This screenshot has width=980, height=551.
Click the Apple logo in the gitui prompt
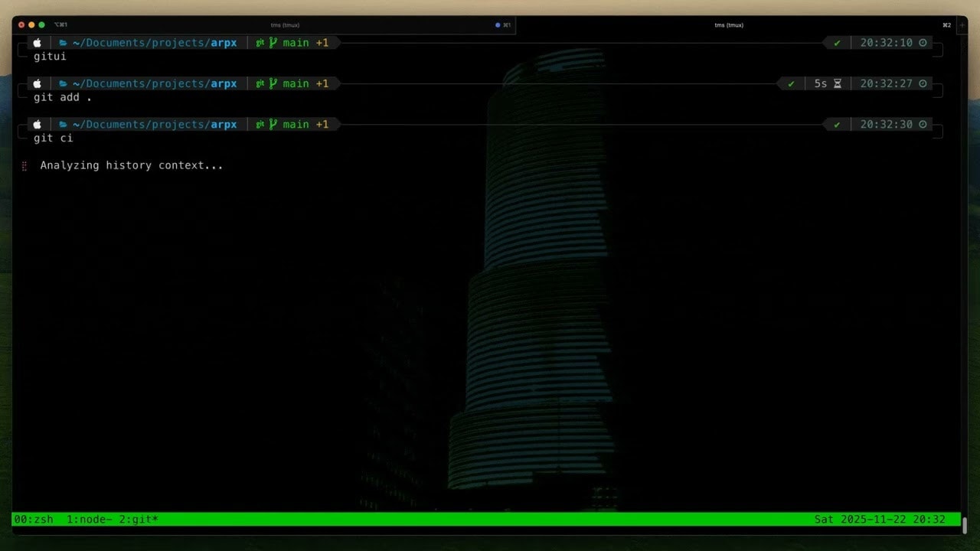[37, 43]
